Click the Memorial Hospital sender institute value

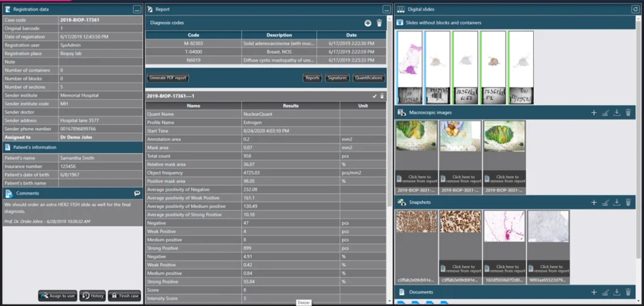click(79, 96)
